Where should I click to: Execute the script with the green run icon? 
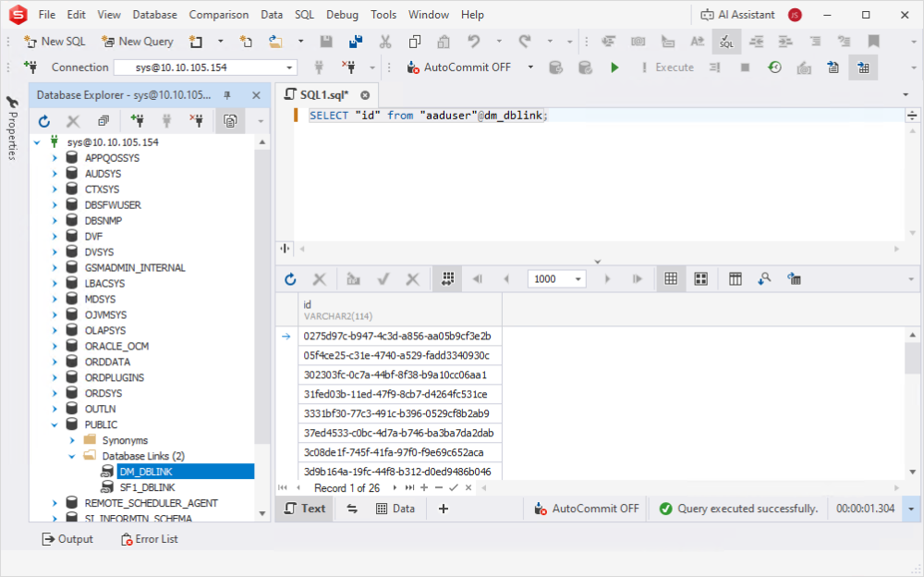[x=614, y=67]
